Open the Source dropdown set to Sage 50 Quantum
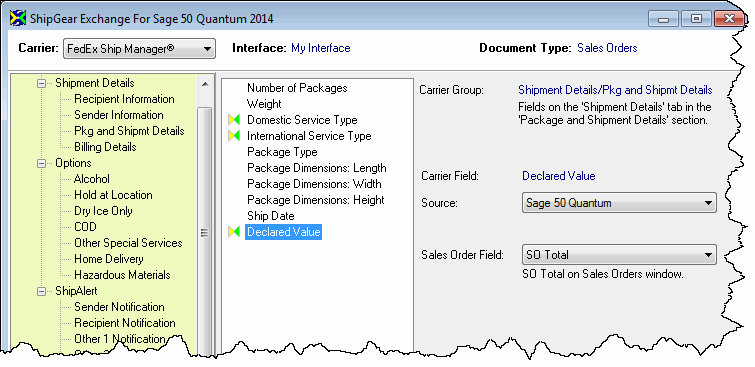Image resolution: width=755 pixels, height=367 pixels. (x=619, y=203)
